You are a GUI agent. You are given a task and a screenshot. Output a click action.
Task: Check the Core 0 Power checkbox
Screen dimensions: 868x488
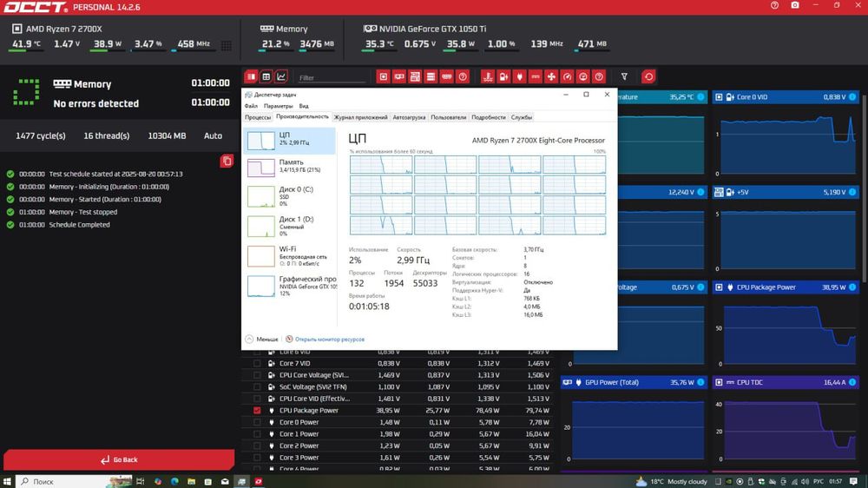[x=257, y=422]
